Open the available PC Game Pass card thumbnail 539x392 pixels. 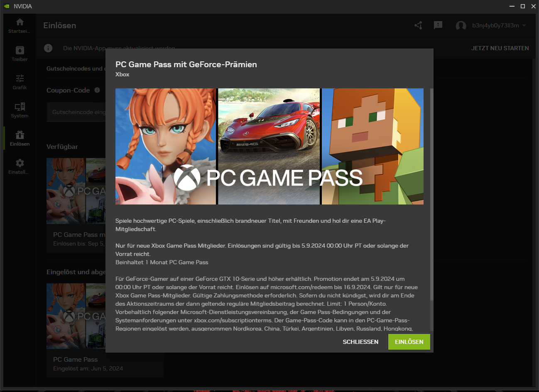(76, 191)
